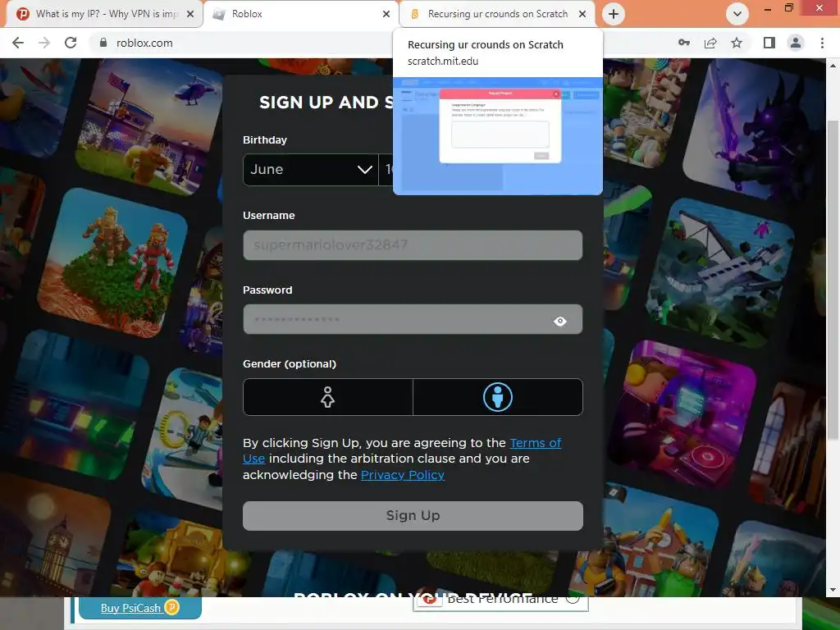Click scrollbar down arrow
This screenshot has height=630, width=840.
tap(833, 590)
